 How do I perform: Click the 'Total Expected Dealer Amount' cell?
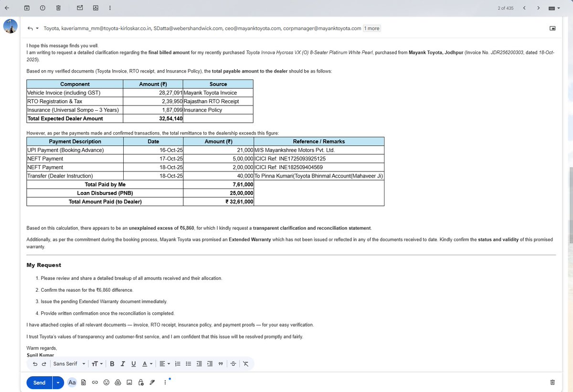point(75,118)
